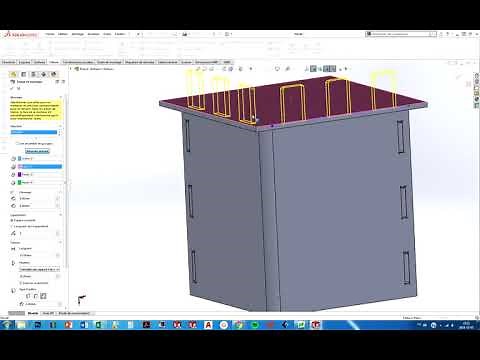Viewport: 480px width, 360px height.
Task: Switch to the Modèle tab at the bottom
Action: (x=33, y=313)
